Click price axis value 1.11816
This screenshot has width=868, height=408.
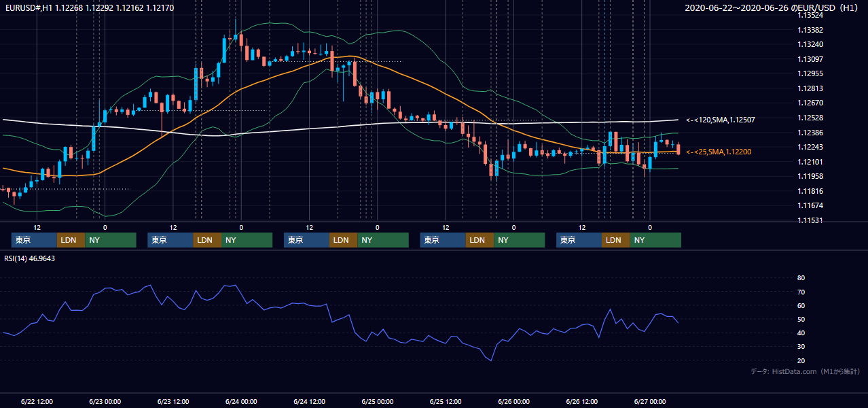[x=810, y=191]
